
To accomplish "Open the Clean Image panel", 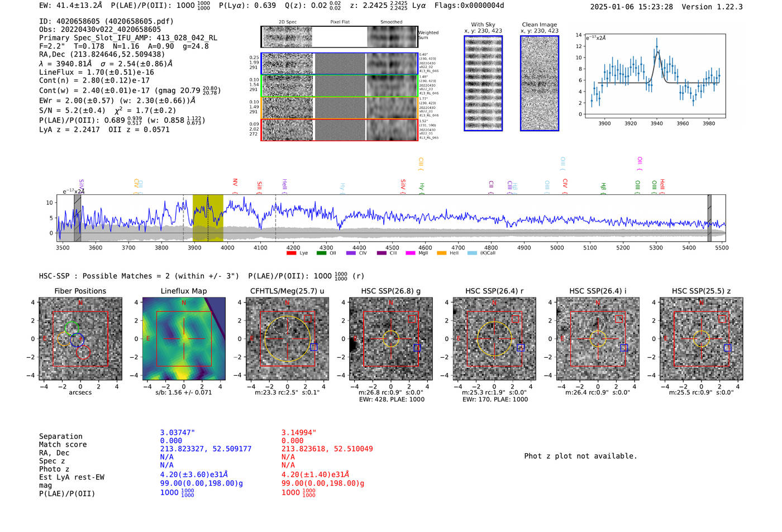I will click(540, 84).
